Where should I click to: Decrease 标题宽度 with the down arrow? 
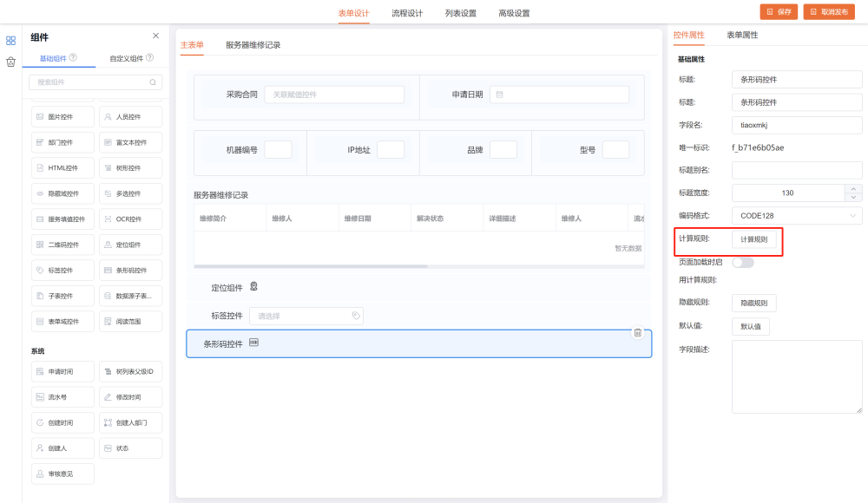coord(854,198)
